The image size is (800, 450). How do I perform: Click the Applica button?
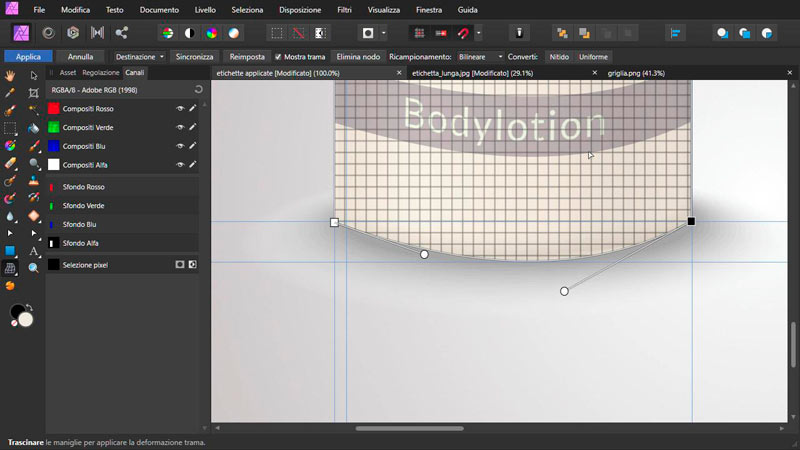click(x=29, y=57)
